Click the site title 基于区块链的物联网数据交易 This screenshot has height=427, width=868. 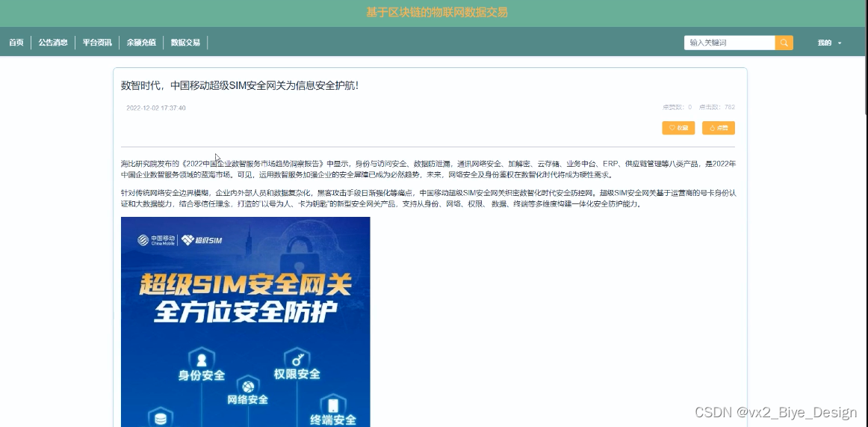437,12
